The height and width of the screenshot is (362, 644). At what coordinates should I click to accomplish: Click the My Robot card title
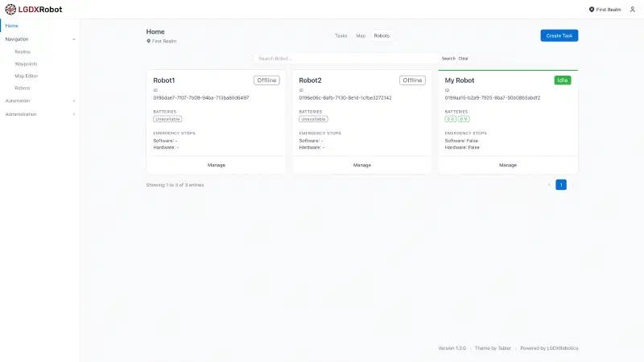[x=459, y=80]
